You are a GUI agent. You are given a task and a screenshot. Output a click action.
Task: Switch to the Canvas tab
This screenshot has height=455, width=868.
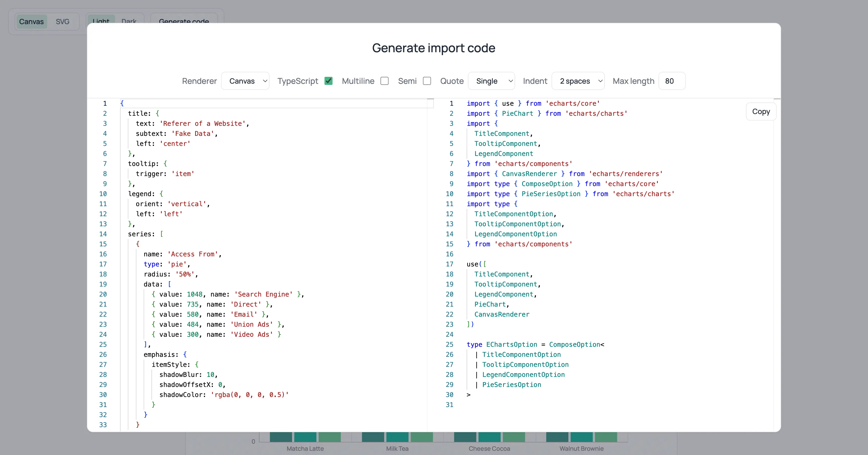pos(31,22)
